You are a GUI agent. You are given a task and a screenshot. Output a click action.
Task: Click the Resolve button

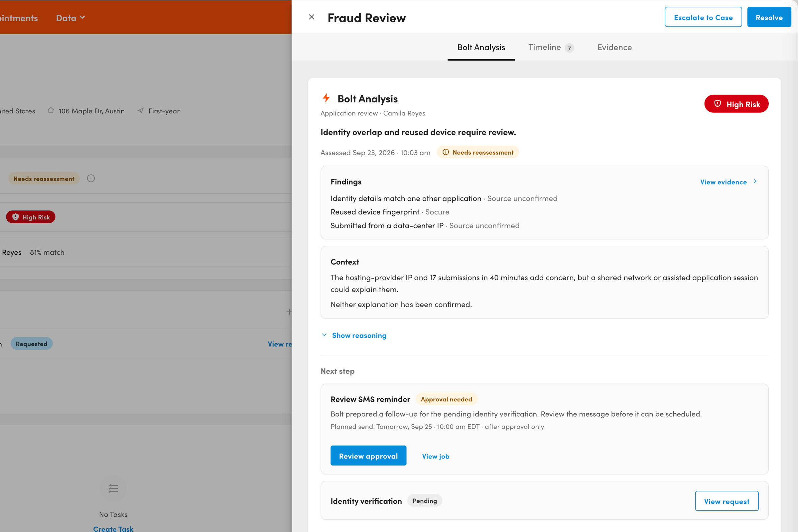(x=769, y=17)
